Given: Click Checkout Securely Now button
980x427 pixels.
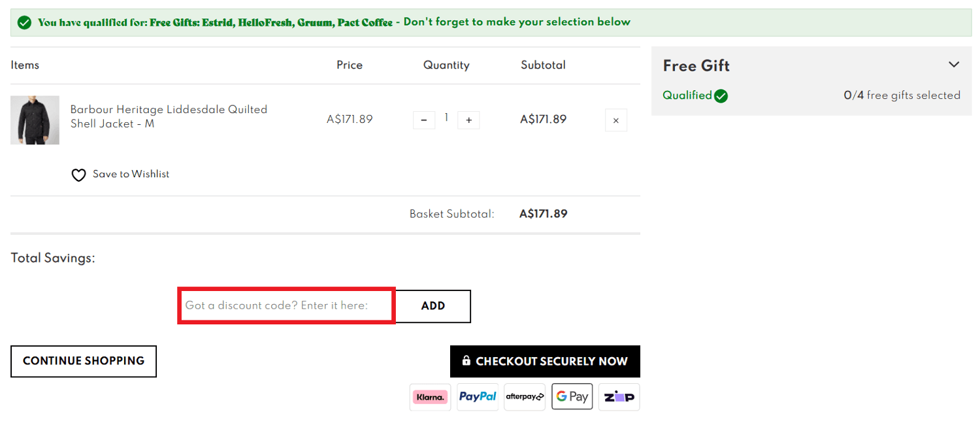Looking at the screenshot, I should [x=545, y=361].
